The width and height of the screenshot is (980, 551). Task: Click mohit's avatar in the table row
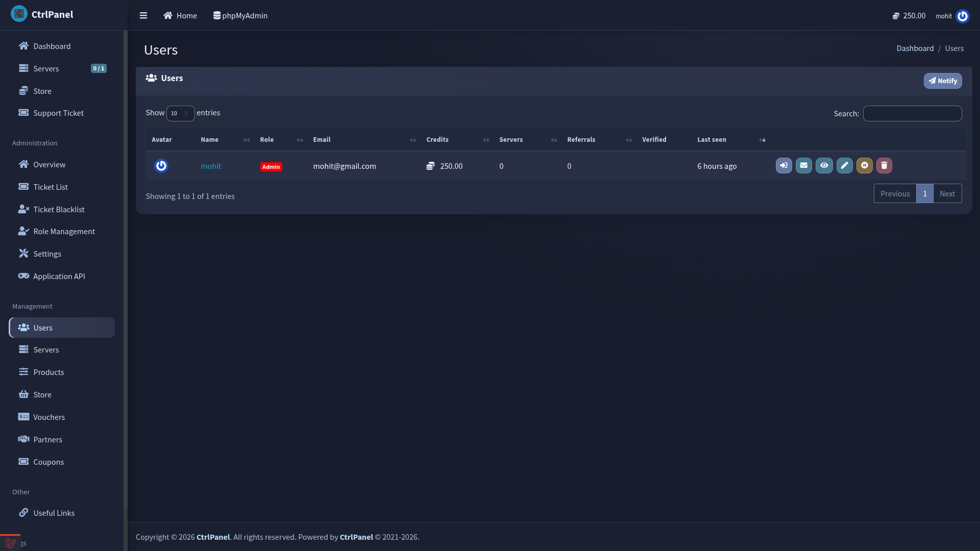click(x=161, y=166)
